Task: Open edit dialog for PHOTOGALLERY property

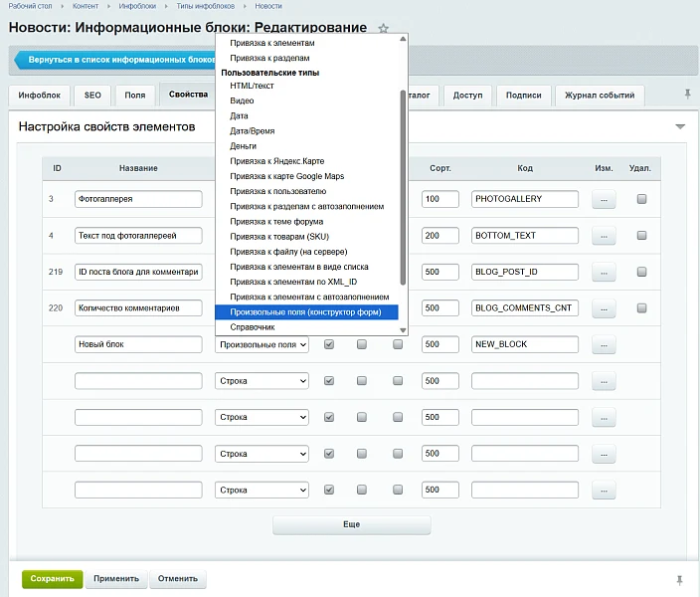Action: [x=604, y=199]
